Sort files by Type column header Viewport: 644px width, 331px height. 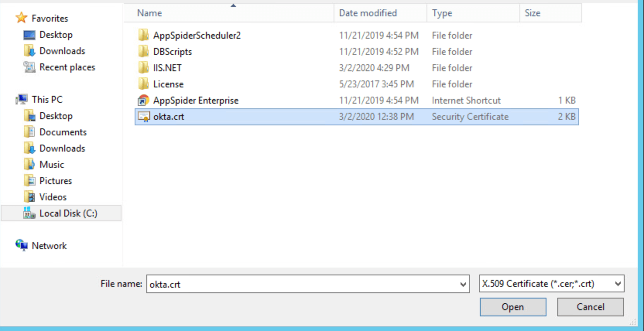pos(442,13)
